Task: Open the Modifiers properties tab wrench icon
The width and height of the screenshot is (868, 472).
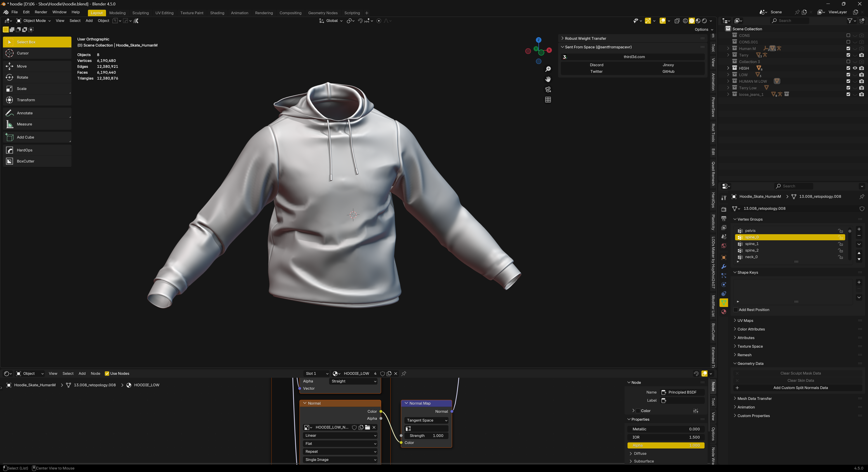Action: tap(723, 267)
